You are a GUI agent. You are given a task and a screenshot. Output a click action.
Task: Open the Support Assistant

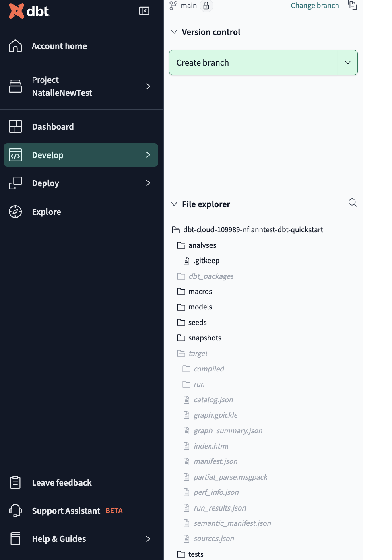click(x=66, y=511)
